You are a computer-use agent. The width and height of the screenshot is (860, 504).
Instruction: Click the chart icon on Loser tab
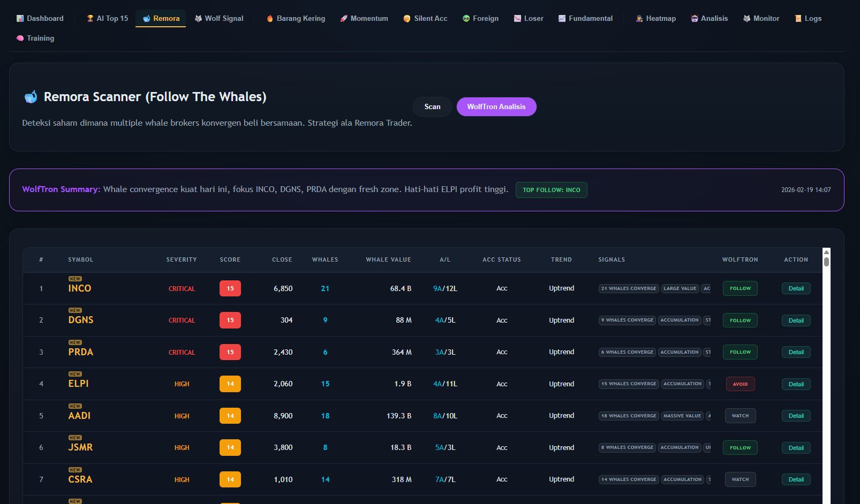coord(517,19)
